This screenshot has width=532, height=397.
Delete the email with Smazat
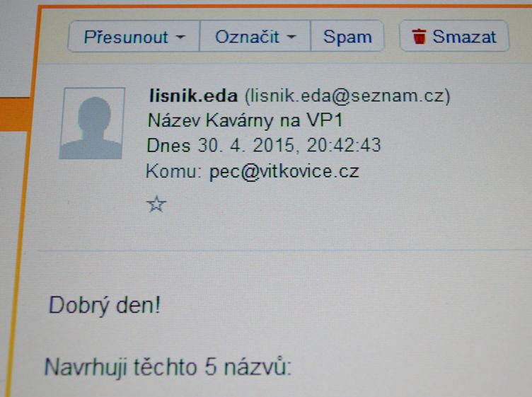[x=454, y=36]
